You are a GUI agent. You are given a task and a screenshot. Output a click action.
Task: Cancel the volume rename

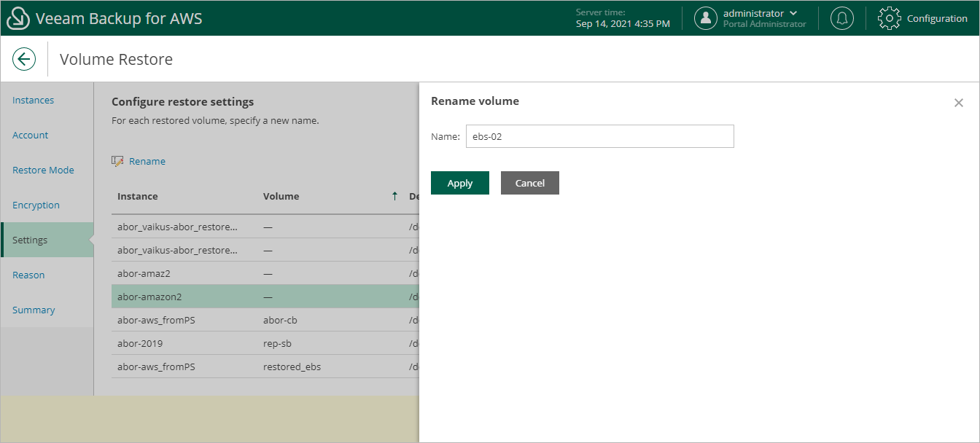(529, 182)
